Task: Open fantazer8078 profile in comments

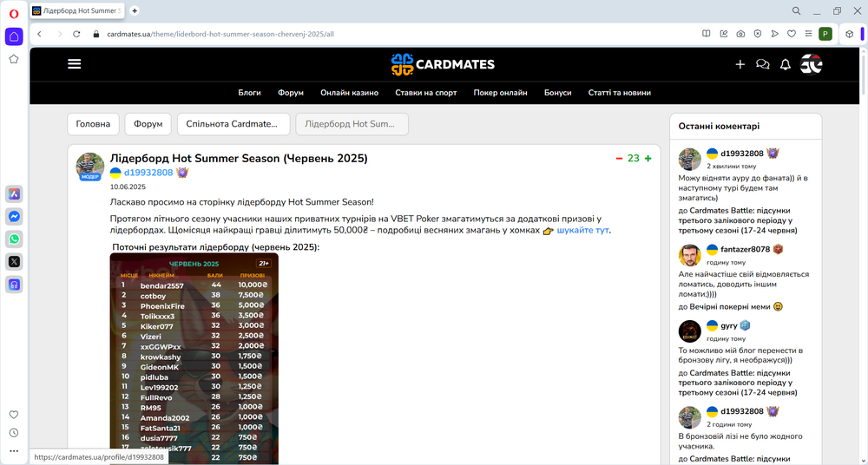Action: pyautogui.click(x=745, y=249)
